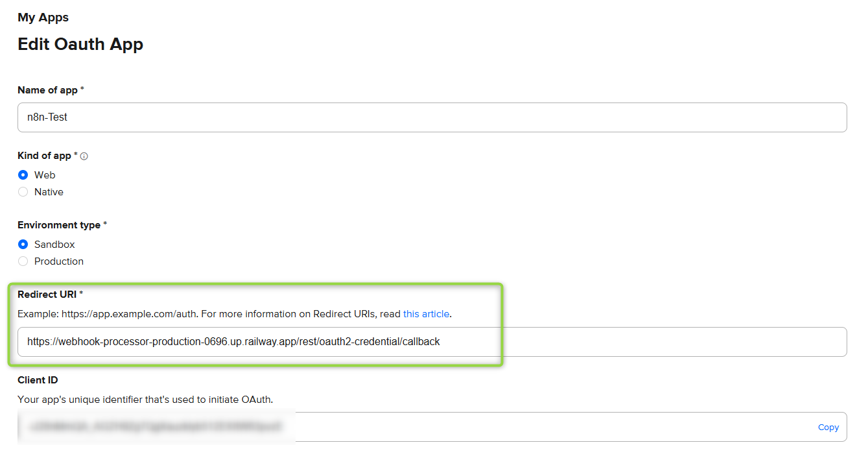Go back to My Apps
868x458 pixels.
click(x=43, y=18)
